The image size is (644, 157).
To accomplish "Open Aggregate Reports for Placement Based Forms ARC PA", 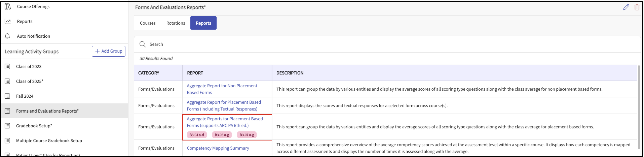I will coord(224,122).
